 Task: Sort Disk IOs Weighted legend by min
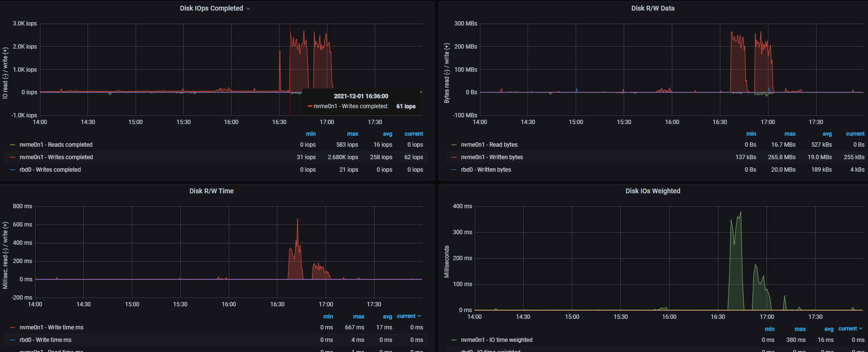point(769,329)
